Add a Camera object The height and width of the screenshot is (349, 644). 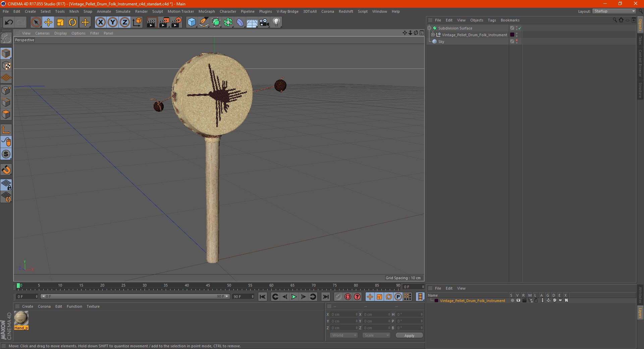point(264,22)
